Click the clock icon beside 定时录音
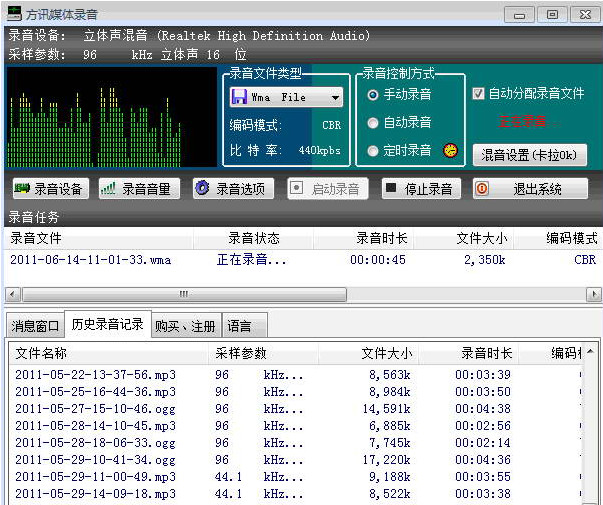Screen dimensions: 603x505 [x=450, y=150]
